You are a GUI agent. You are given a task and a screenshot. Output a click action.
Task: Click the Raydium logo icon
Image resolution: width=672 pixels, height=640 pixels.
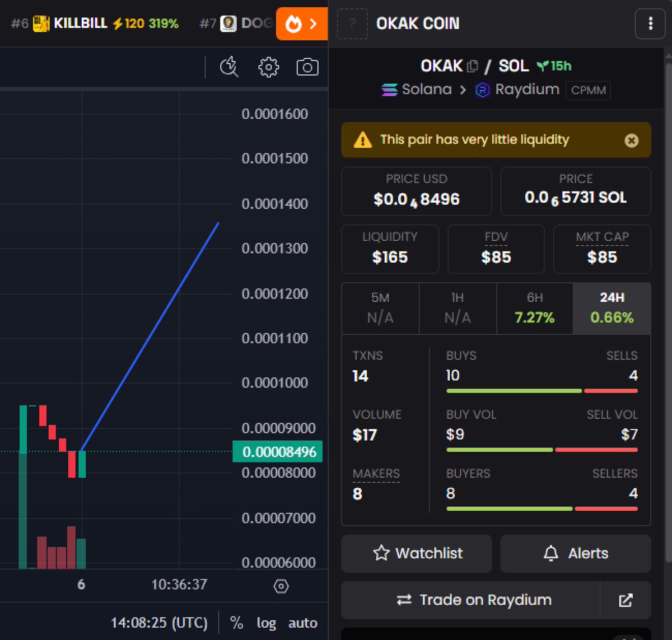pos(482,90)
